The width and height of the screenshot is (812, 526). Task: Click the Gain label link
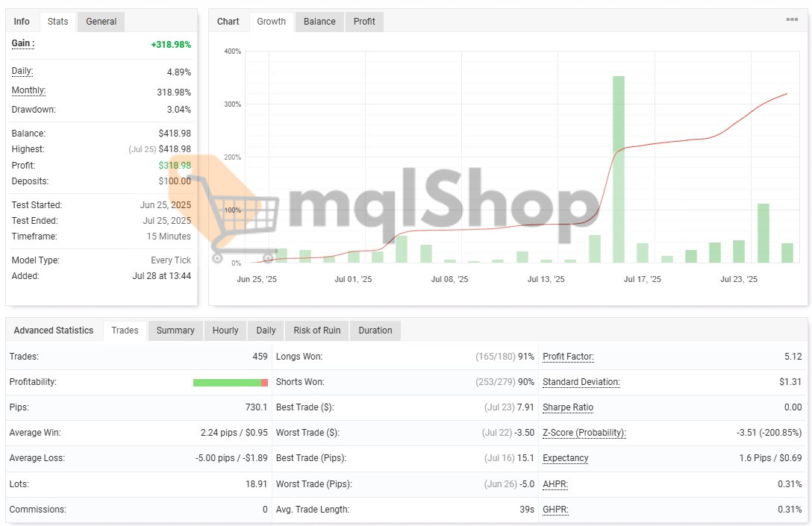click(22, 44)
